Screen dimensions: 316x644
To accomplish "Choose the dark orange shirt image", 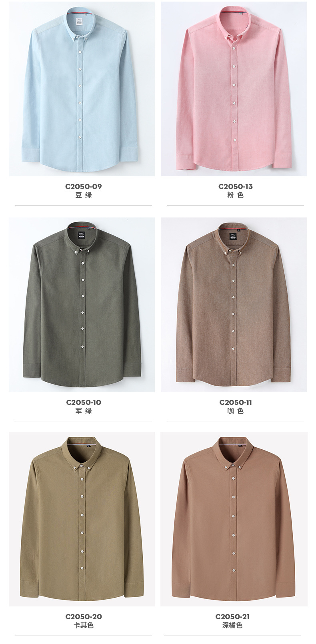I will point(234,519).
